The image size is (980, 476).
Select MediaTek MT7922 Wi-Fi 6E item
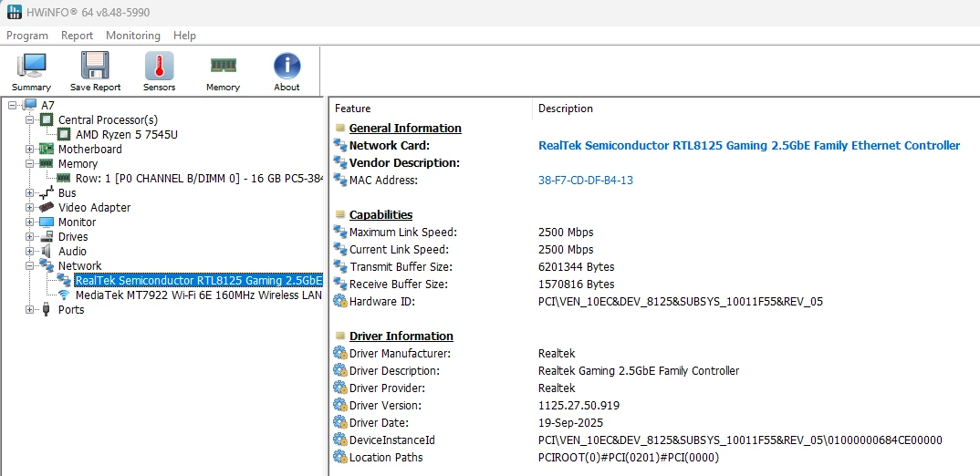199,295
